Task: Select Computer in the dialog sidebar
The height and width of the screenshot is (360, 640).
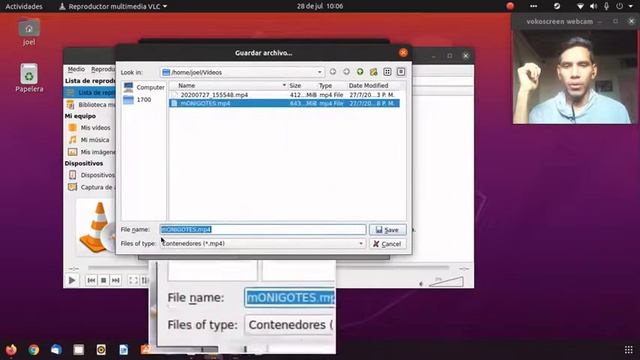Action: (144, 87)
